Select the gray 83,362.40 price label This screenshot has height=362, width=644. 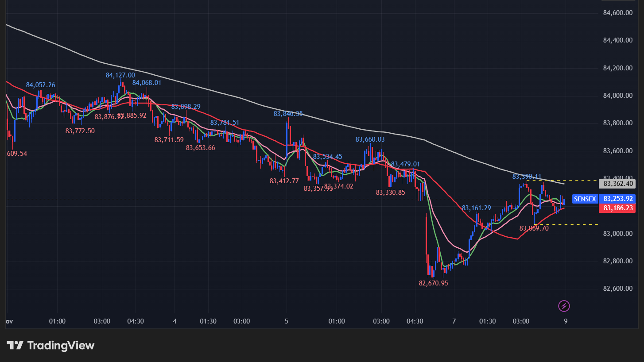[619, 184]
